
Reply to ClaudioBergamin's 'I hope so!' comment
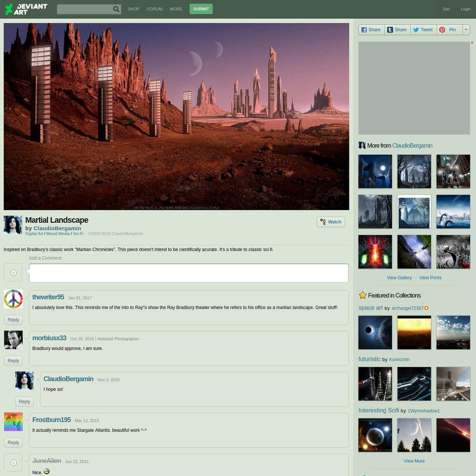click(x=25, y=402)
